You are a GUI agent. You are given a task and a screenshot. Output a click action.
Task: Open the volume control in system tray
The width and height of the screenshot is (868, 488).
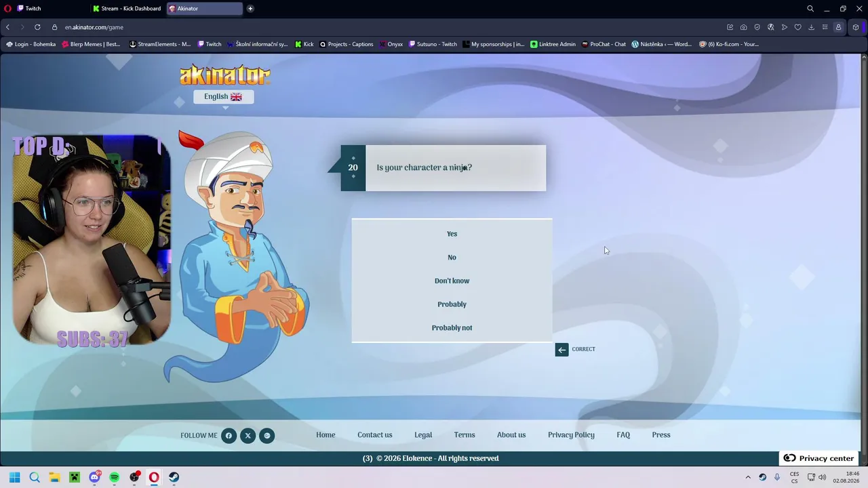click(823, 477)
